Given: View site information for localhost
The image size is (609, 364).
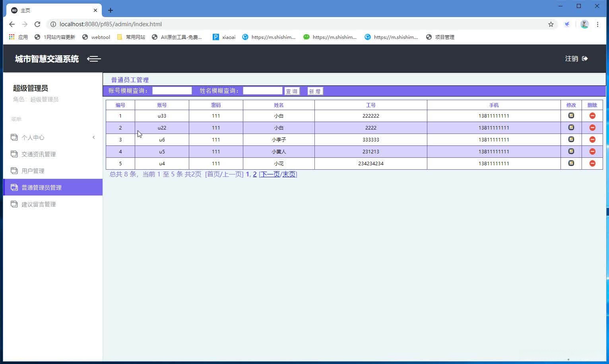Looking at the screenshot, I should point(53,24).
